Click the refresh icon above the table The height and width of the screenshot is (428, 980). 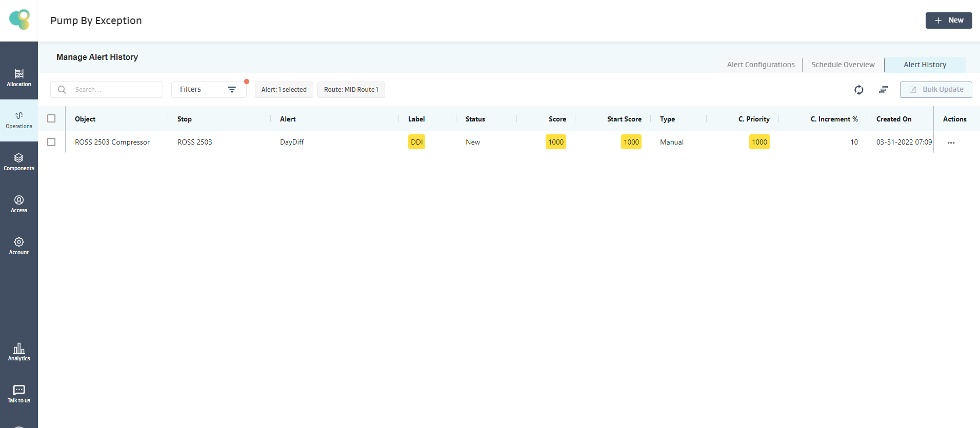tap(858, 90)
